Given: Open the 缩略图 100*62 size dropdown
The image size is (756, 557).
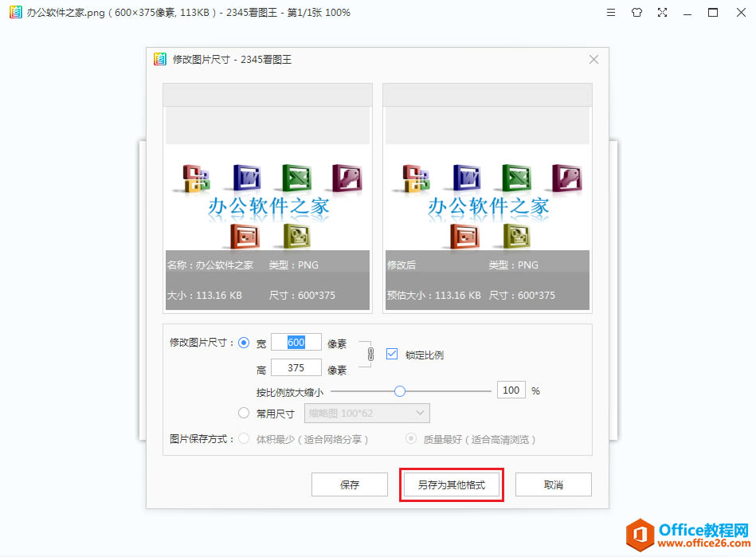Looking at the screenshot, I should point(367,414).
